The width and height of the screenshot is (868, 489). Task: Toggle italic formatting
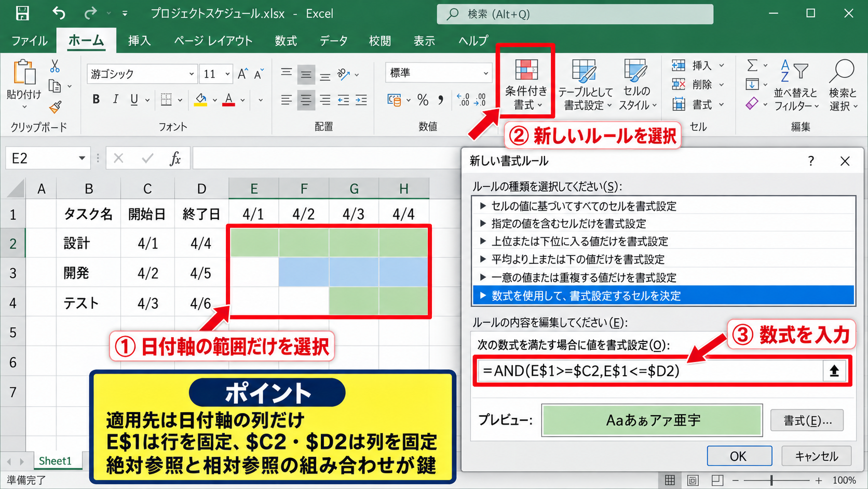(x=115, y=99)
